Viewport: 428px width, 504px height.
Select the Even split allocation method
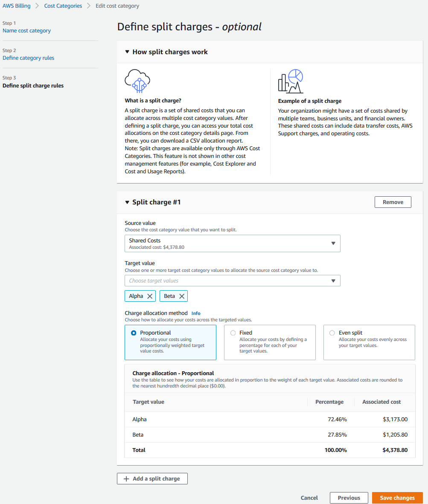[x=331, y=333]
